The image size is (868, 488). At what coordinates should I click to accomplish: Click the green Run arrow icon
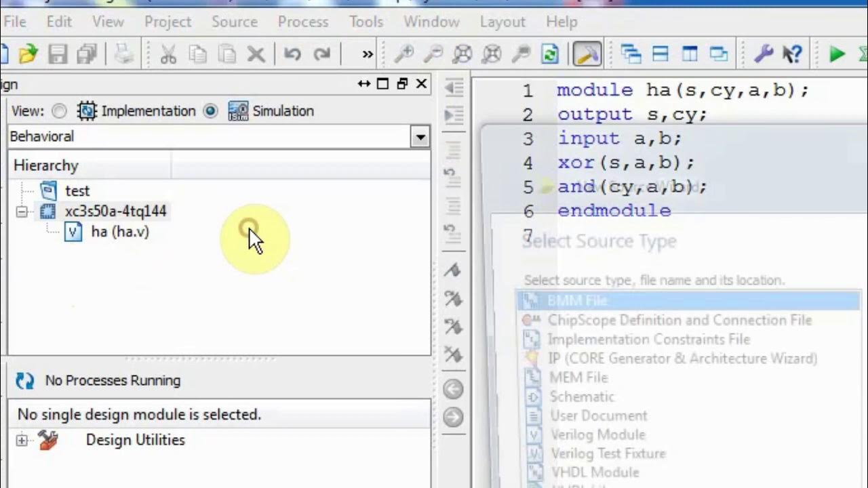[837, 54]
